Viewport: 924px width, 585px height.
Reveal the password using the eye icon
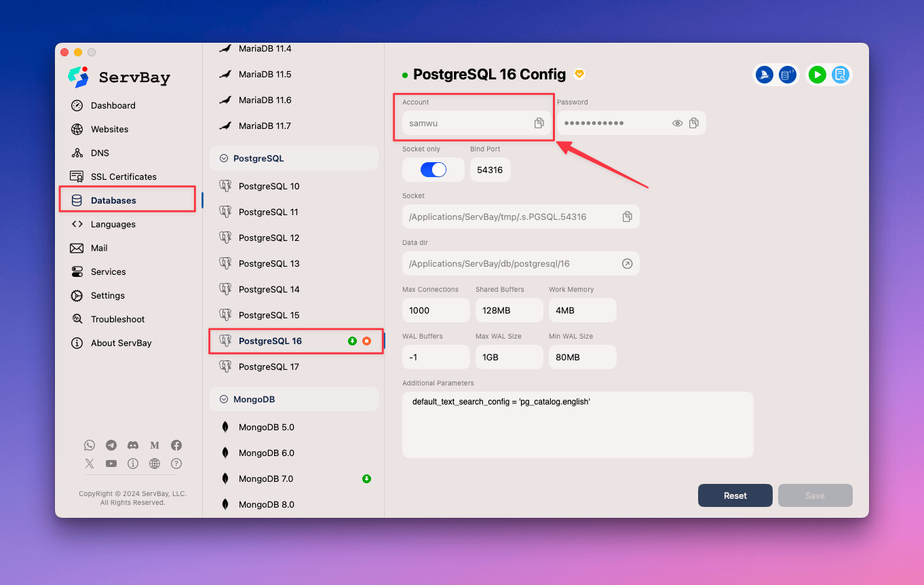tap(677, 123)
